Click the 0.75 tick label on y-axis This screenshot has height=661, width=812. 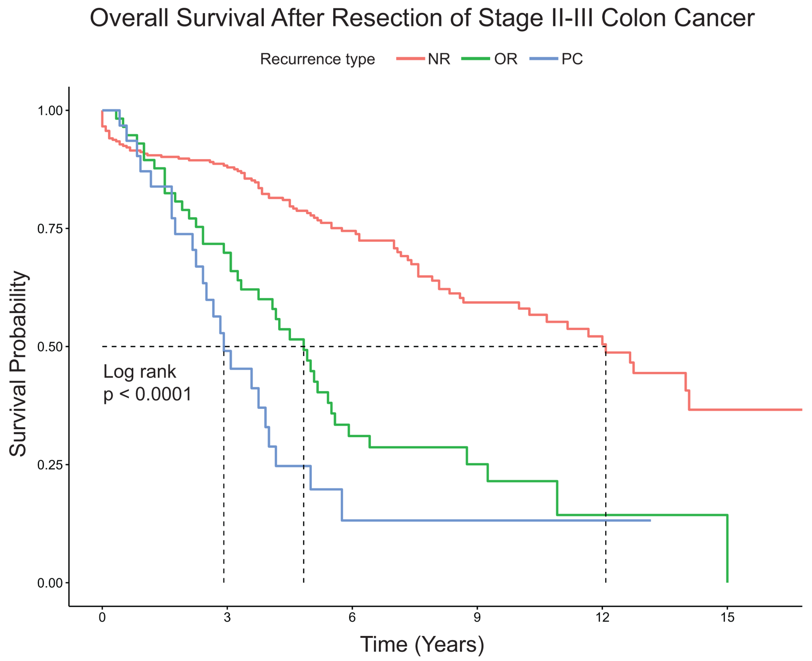[50, 229]
